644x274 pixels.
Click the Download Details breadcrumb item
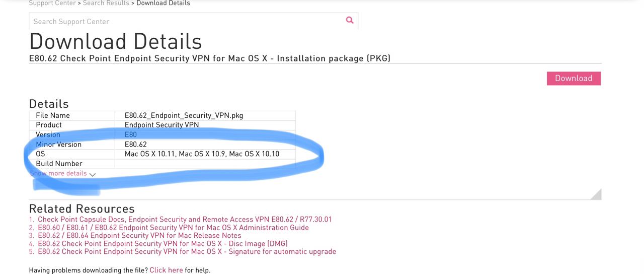(x=163, y=3)
